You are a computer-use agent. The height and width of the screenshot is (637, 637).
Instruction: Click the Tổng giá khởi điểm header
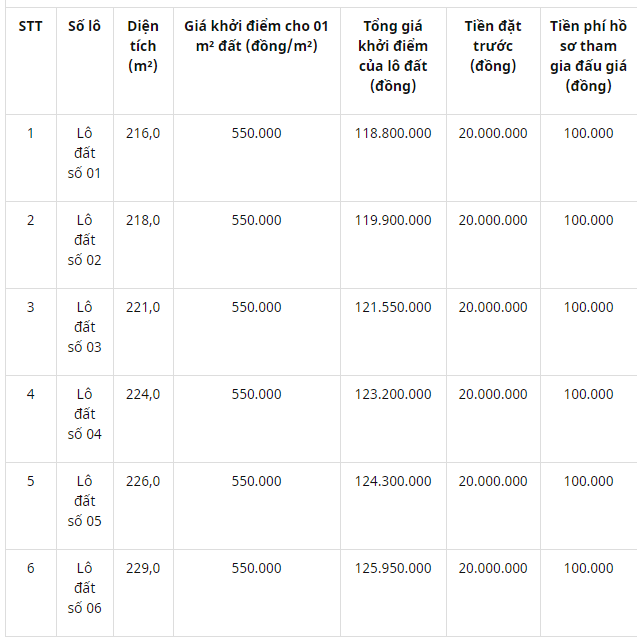(x=393, y=56)
